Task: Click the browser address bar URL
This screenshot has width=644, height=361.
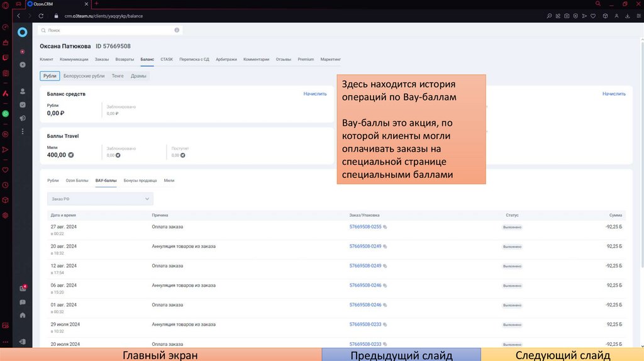Action: click(104, 16)
